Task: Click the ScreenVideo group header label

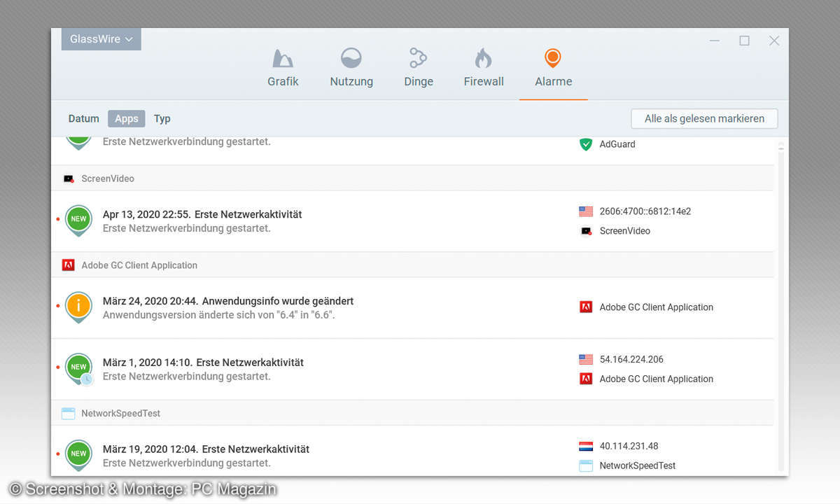Action: (x=108, y=178)
